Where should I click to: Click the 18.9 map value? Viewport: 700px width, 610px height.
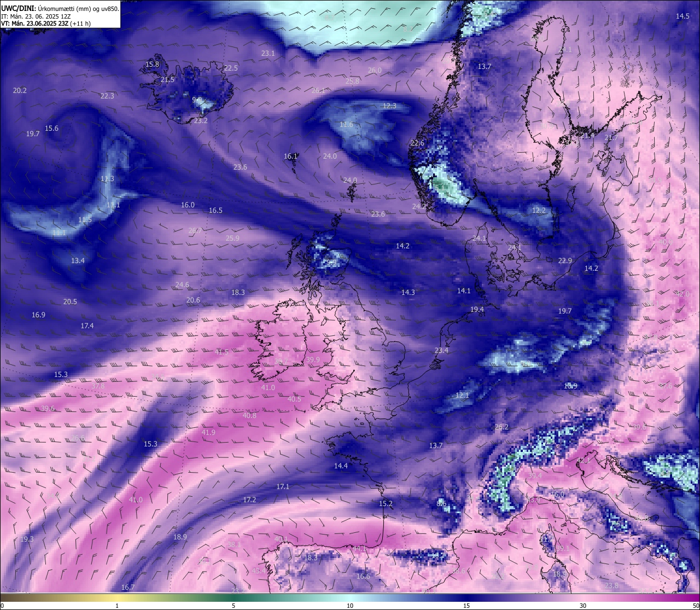[x=180, y=537]
